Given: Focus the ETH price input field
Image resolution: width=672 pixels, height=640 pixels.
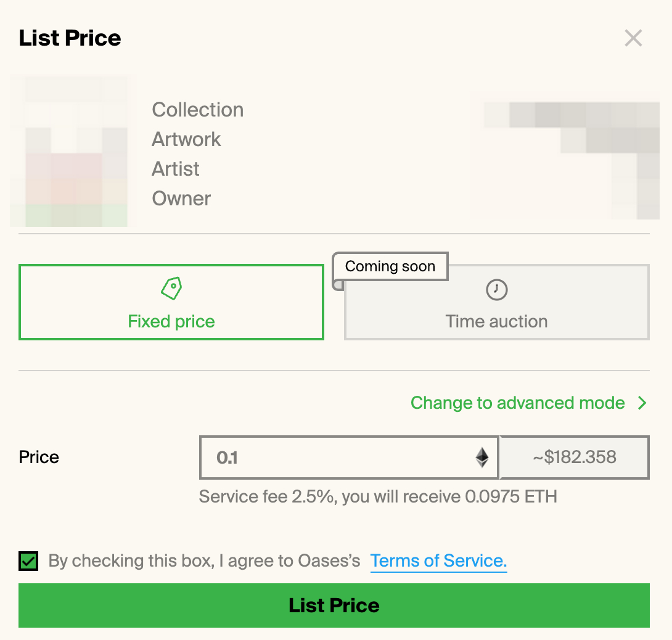Looking at the screenshot, I should click(x=349, y=457).
